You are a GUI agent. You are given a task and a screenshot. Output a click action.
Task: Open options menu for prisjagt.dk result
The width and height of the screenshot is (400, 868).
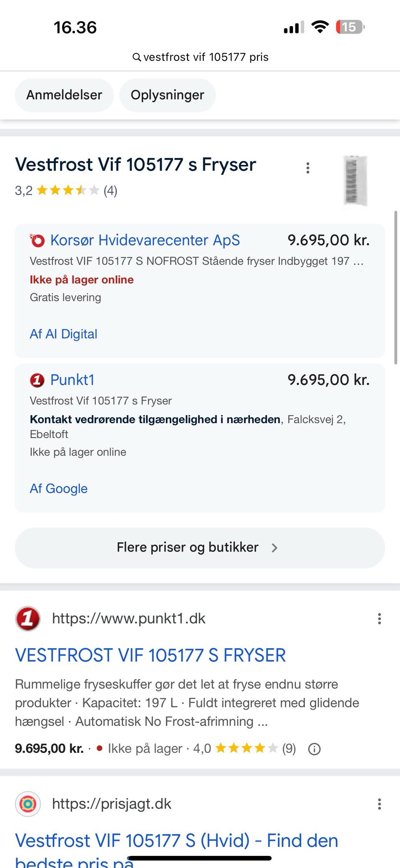click(x=379, y=804)
